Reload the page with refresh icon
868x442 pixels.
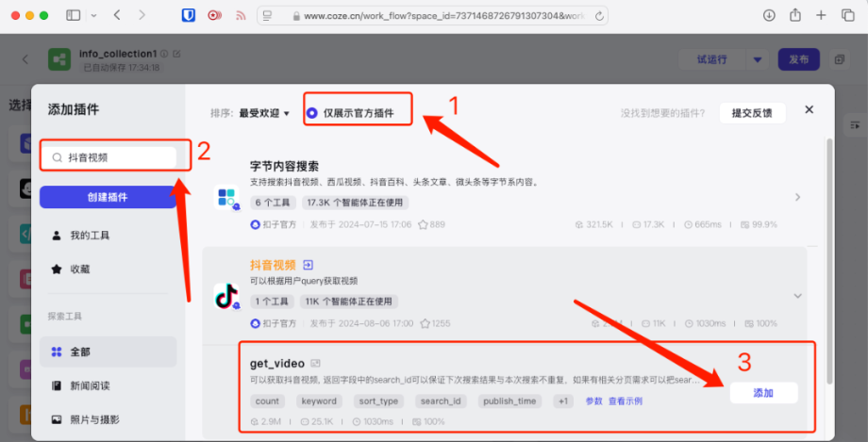pos(599,16)
